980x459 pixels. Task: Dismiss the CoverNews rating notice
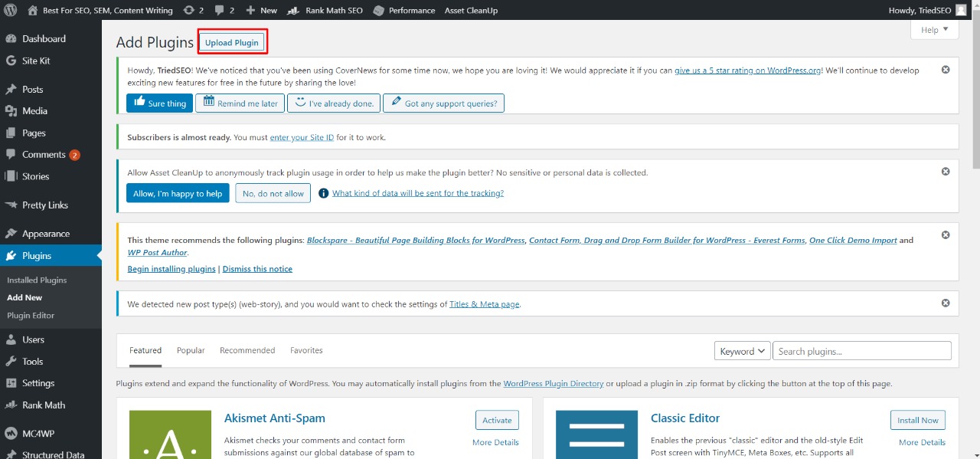[x=946, y=70]
